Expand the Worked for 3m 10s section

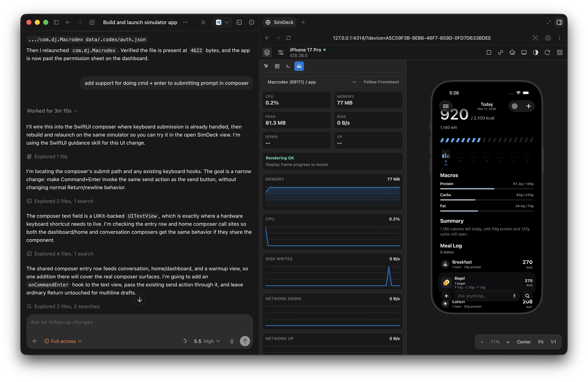tap(52, 111)
